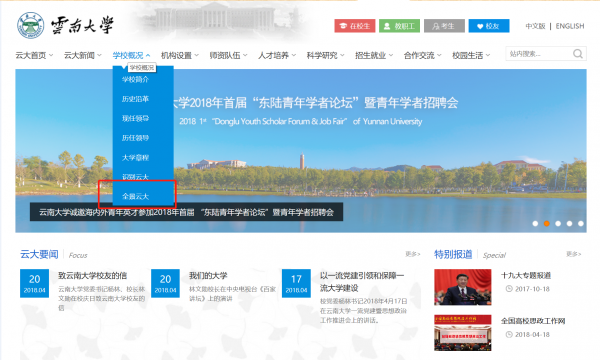This screenshot has width=600, height=360.
Task: Open the gray 考生 portal button
Action: point(444,26)
